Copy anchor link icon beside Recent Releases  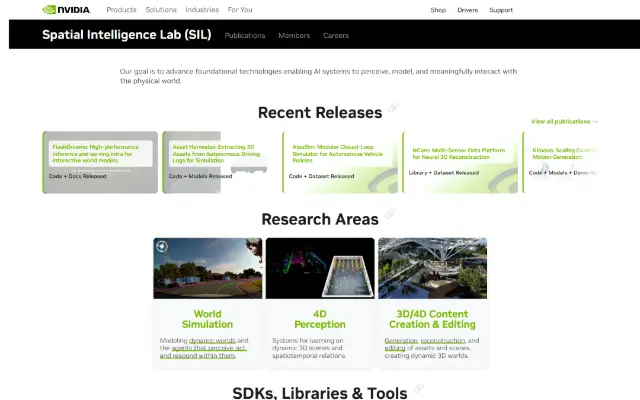393,107
